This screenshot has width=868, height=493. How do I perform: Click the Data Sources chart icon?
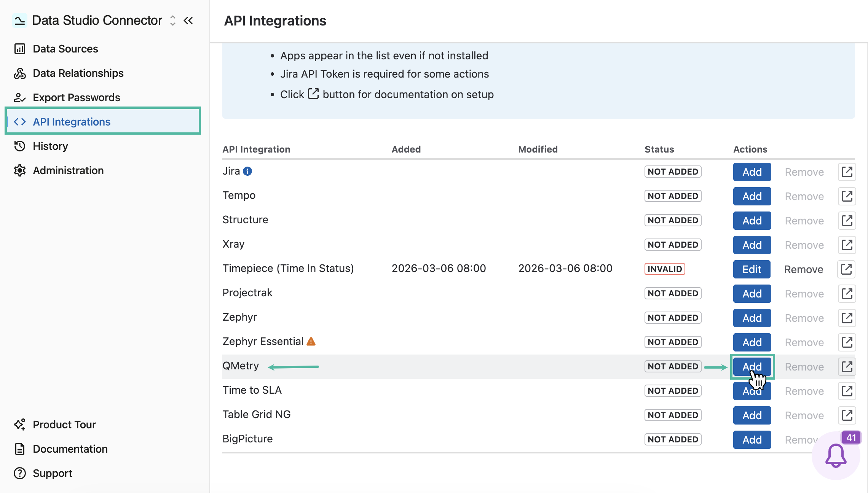[20, 49]
